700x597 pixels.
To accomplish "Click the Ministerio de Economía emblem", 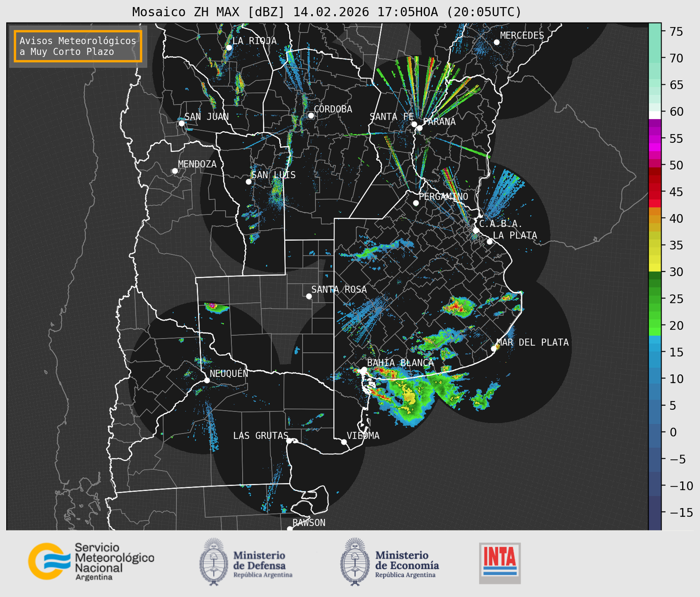I will 354,562.
